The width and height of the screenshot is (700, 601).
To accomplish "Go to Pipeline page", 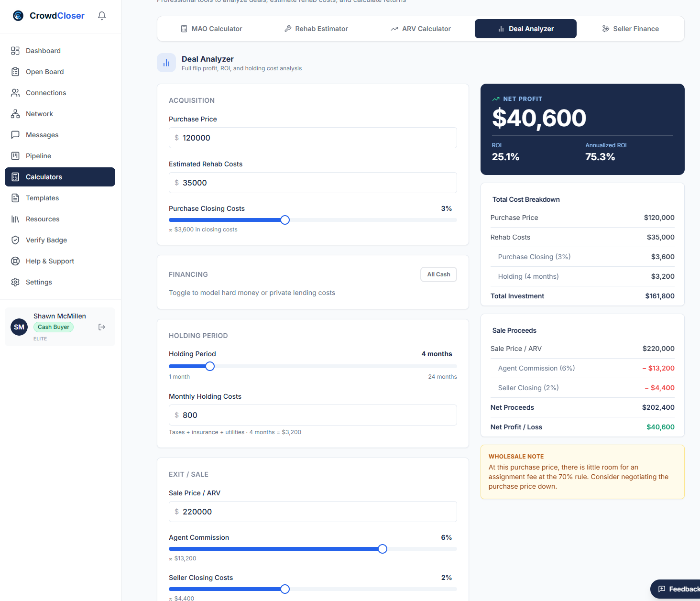I will pos(60,156).
